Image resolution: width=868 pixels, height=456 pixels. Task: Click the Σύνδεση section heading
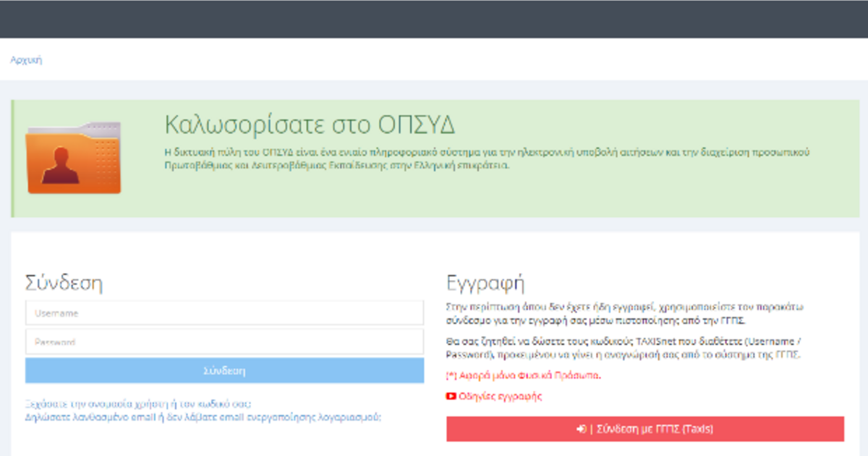tap(64, 282)
